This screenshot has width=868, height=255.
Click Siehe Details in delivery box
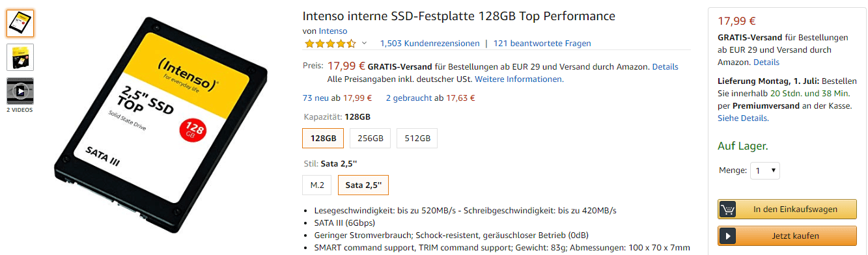click(x=742, y=118)
